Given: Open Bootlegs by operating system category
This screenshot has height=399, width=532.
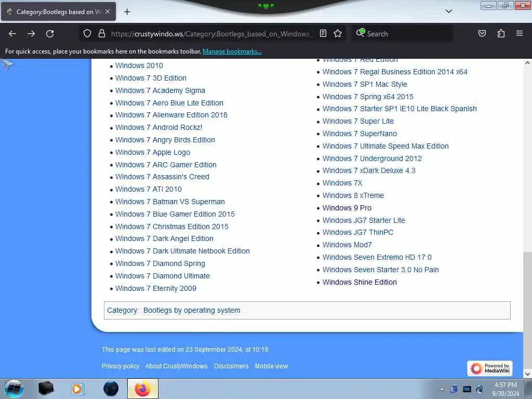Looking at the screenshot, I should (x=192, y=311).
